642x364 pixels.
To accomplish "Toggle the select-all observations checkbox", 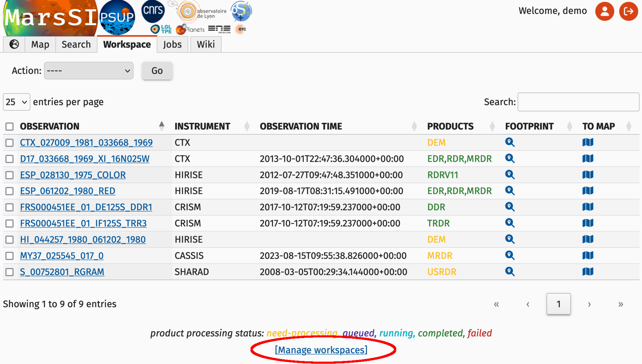I will click(9, 126).
